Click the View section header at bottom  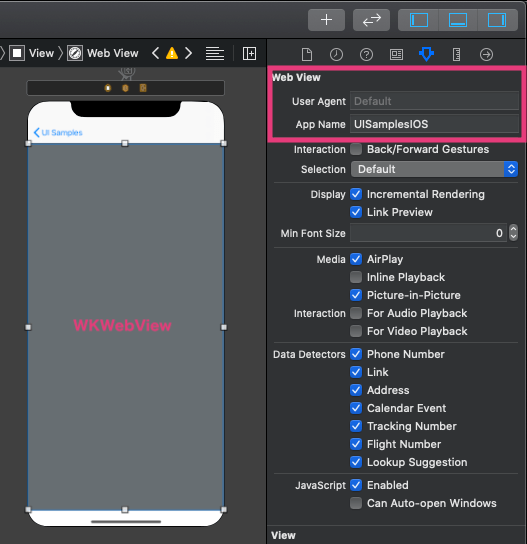point(283,535)
